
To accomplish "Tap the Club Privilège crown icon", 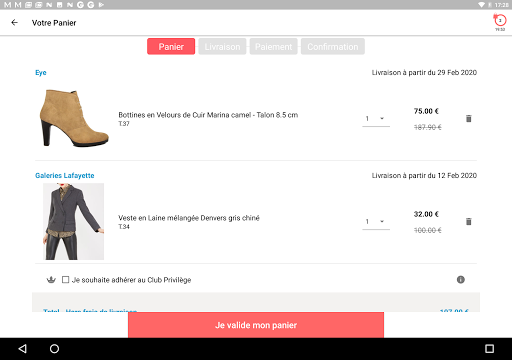I will [x=51, y=280].
